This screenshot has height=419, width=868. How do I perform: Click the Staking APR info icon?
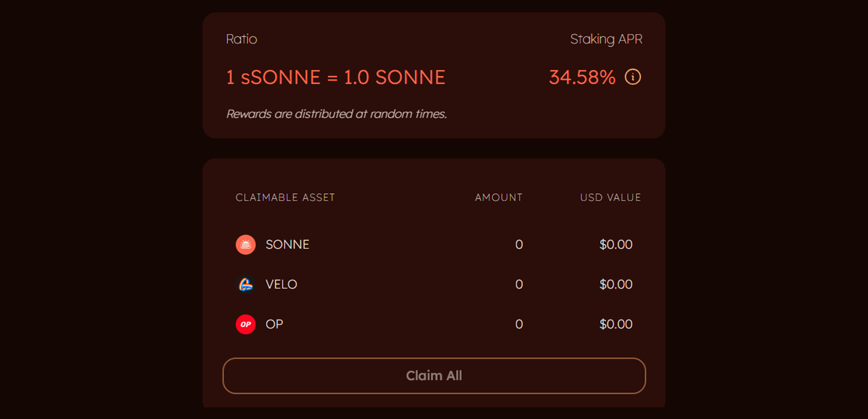(633, 77)
